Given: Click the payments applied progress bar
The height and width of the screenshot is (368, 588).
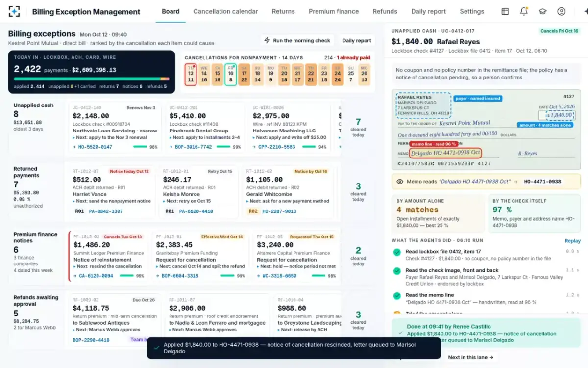Looking at the screenshot, I should coord(92,79).
